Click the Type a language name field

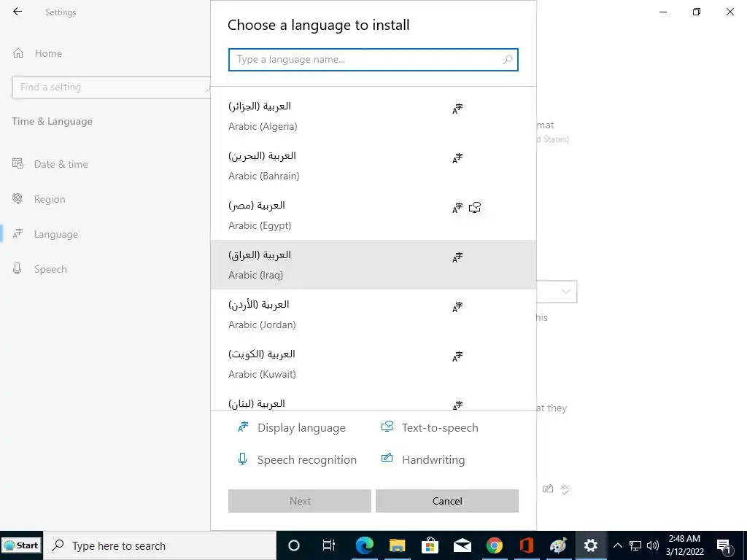click(x=373, y=60)
